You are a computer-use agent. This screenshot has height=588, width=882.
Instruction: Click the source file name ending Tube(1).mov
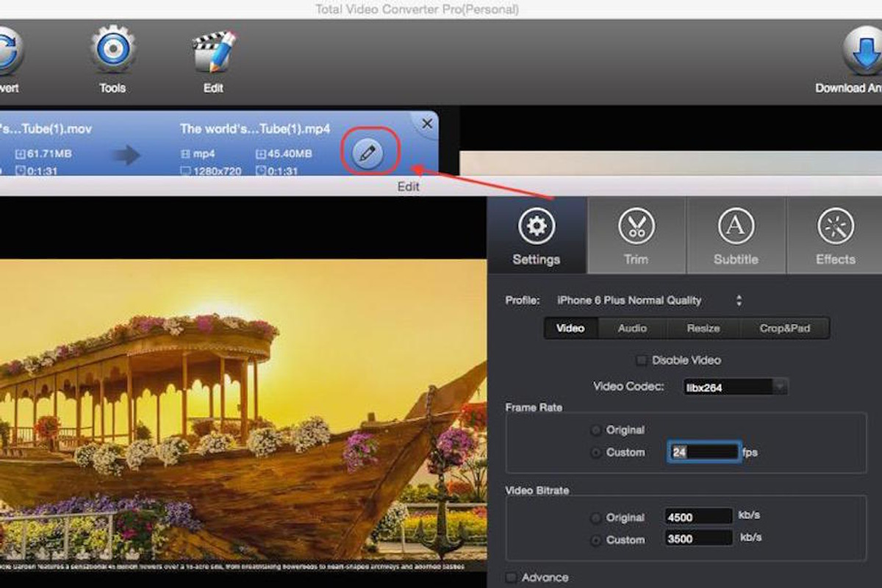coord(46,129)
